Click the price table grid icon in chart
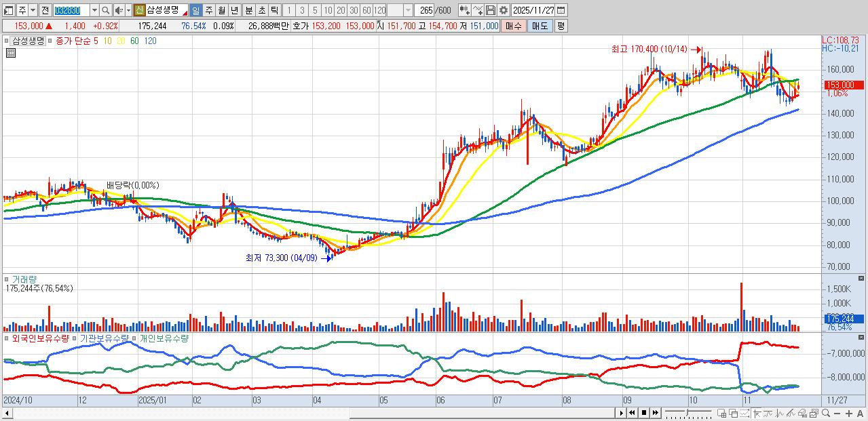This screenshot has width=868, height=421. click(11, 54)
